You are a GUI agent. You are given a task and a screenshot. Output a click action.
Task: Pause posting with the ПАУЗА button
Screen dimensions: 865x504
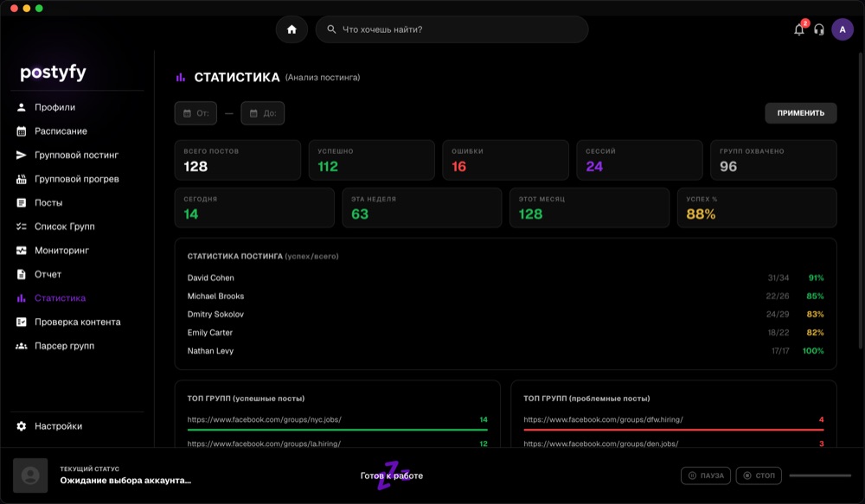(706, 475)
